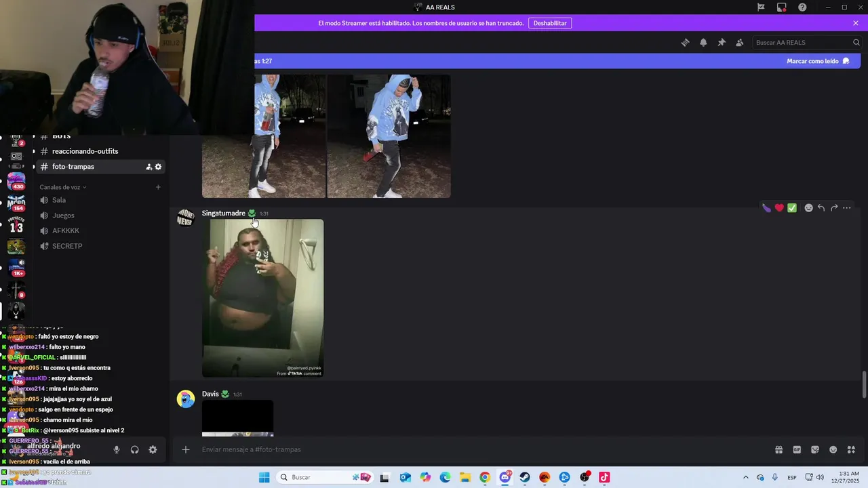Viewport: 868px width, 488px height.
Task: Click the chat scrollbar thumb
Action: [864, 384]
